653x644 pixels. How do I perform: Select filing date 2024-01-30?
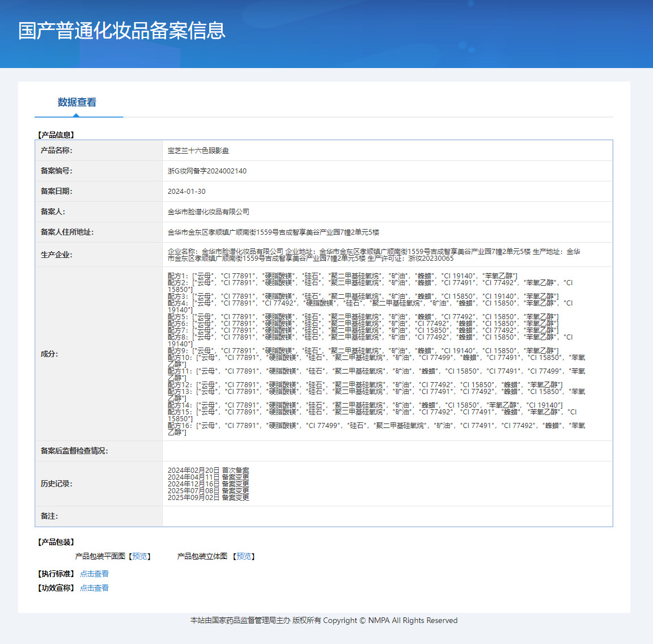pos(186,191)
